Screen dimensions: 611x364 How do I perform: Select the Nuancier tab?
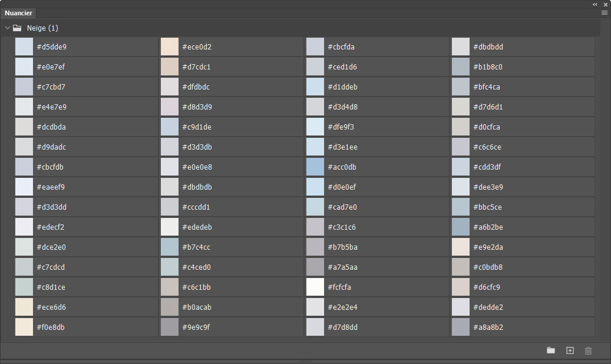coord(19,13)
